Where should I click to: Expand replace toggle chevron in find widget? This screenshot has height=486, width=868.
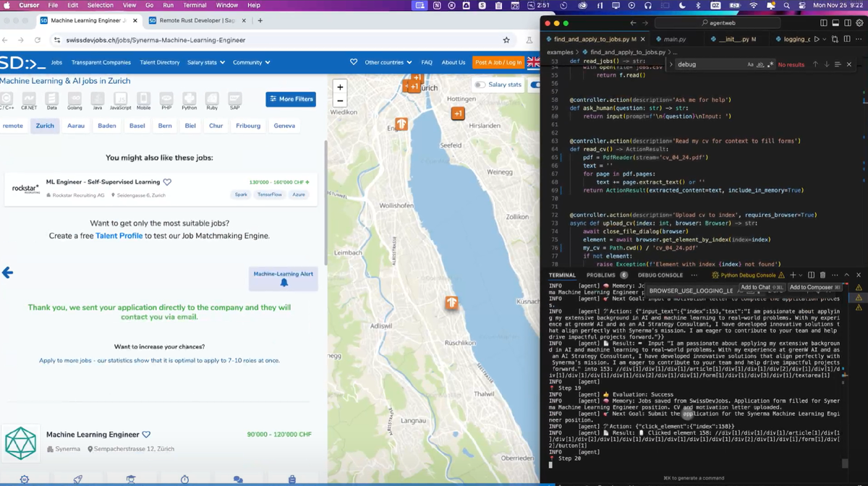(671, 64)
